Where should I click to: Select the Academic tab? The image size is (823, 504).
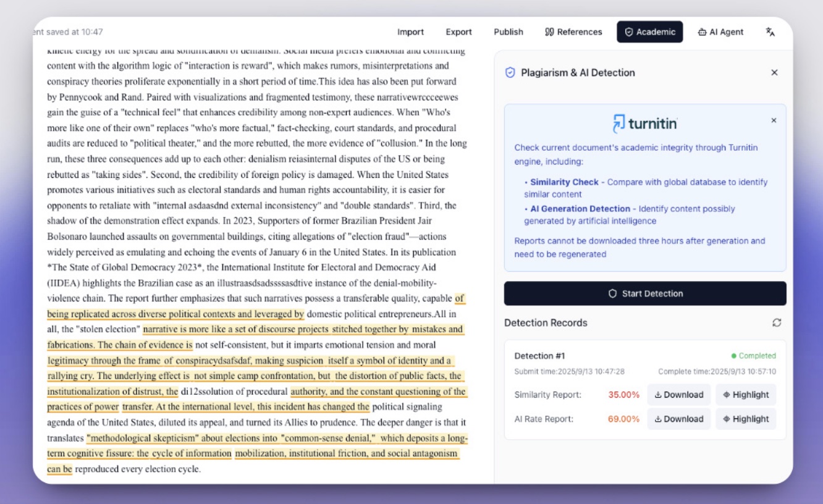tap(649, 32)
